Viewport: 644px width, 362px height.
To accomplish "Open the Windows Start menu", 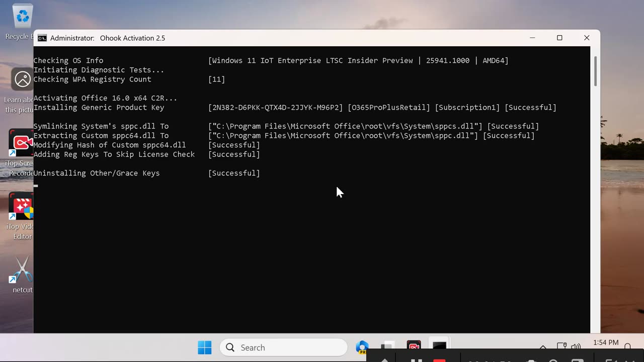I will point(205,347).
